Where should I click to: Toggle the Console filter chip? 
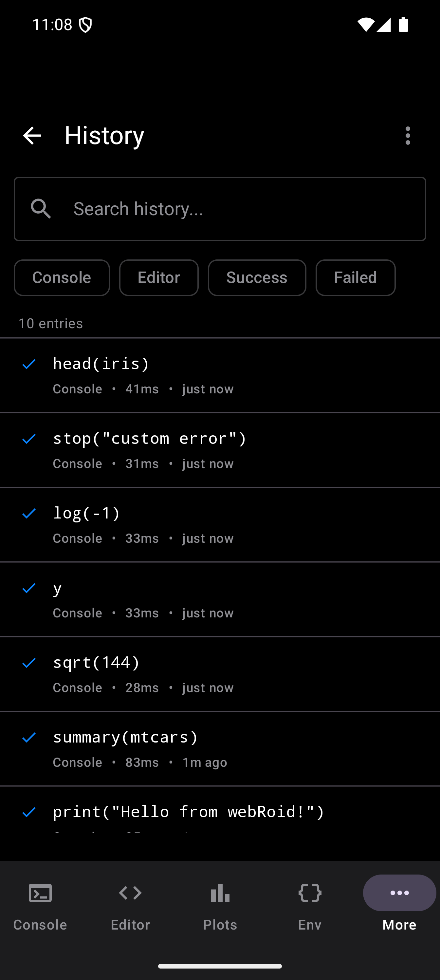[x=62, y=278]
